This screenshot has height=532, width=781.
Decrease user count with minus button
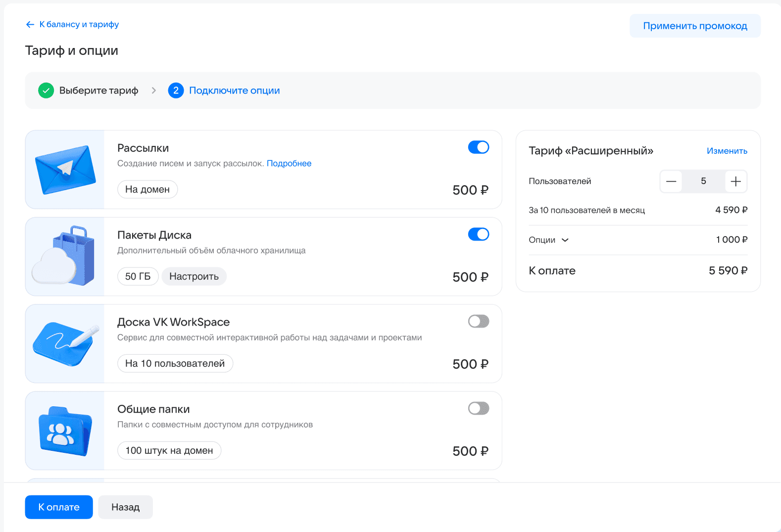point(671,182)
